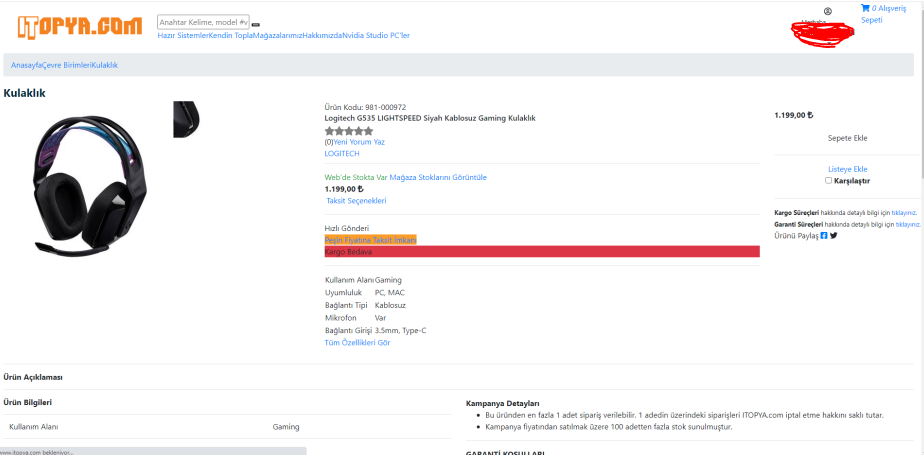Select the small headset thumbnail
This screenshot has width=924, height=455.
pyautogui.click(x=186, y=119)
